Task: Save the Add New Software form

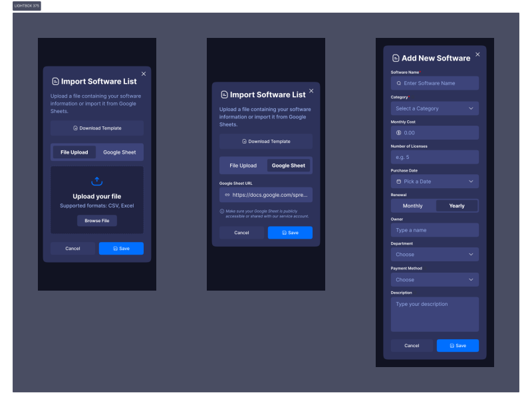Action: tap(458, 346)
